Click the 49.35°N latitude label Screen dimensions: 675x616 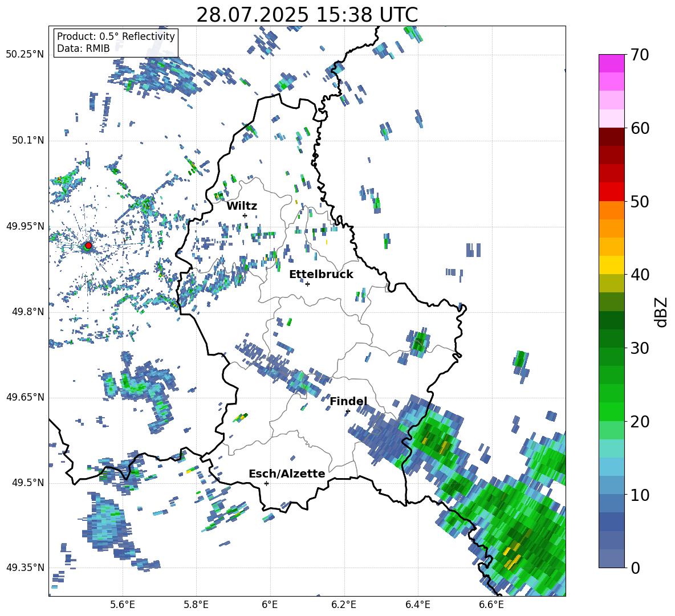tap(25, 568)
